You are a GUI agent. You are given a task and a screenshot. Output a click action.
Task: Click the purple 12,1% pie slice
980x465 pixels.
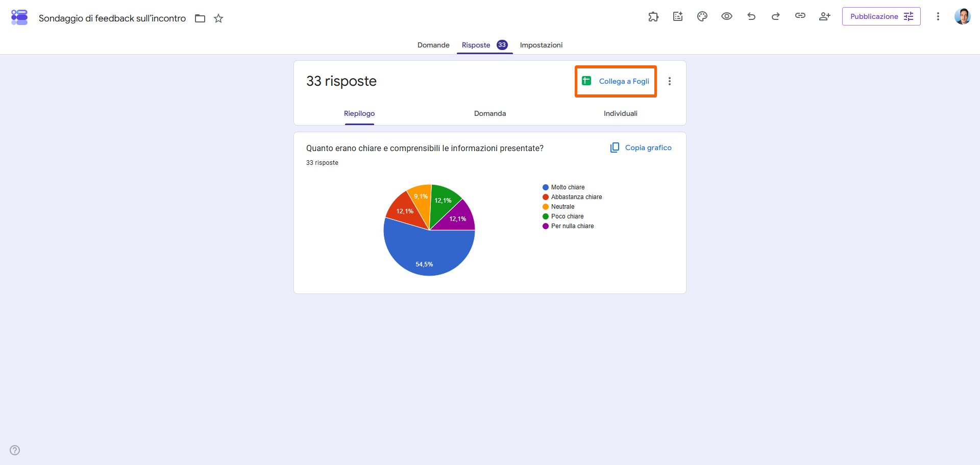pos(458,219)
